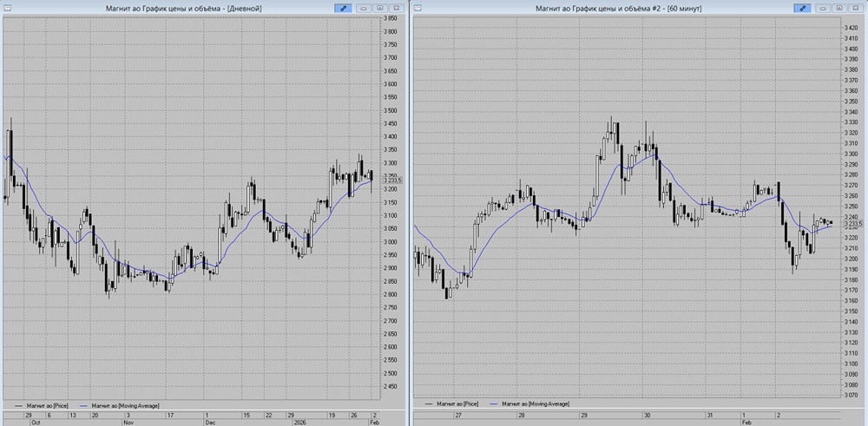Minimize the Дневной chart window

pos(365,9)
